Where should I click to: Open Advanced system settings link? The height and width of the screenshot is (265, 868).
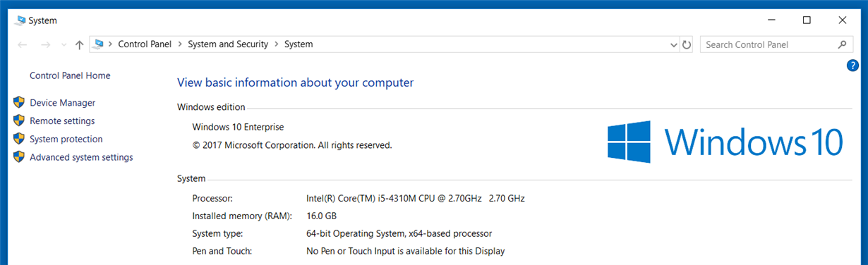81,158
